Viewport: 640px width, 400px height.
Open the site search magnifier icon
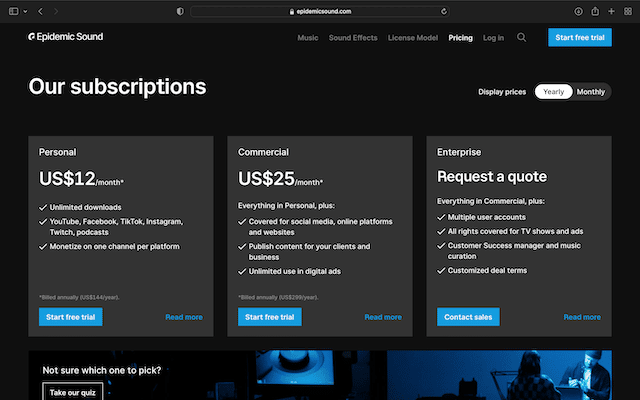coord(521,38)
